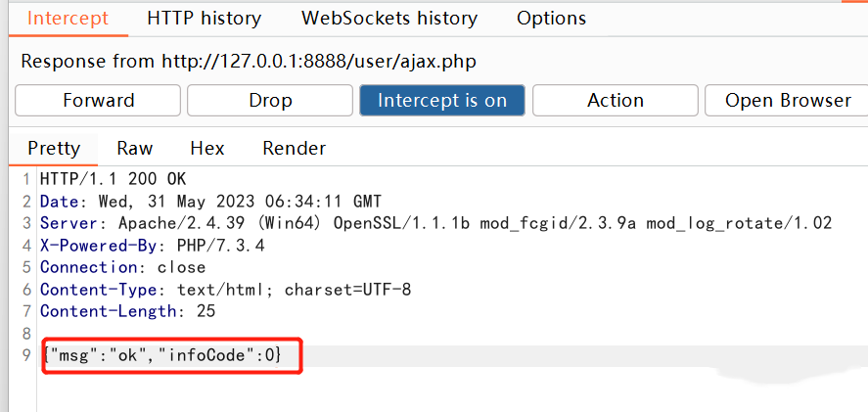868x412 pixels.
Task: Click the HTTP/1.1 200 OK status line
Action: point(113,179)
